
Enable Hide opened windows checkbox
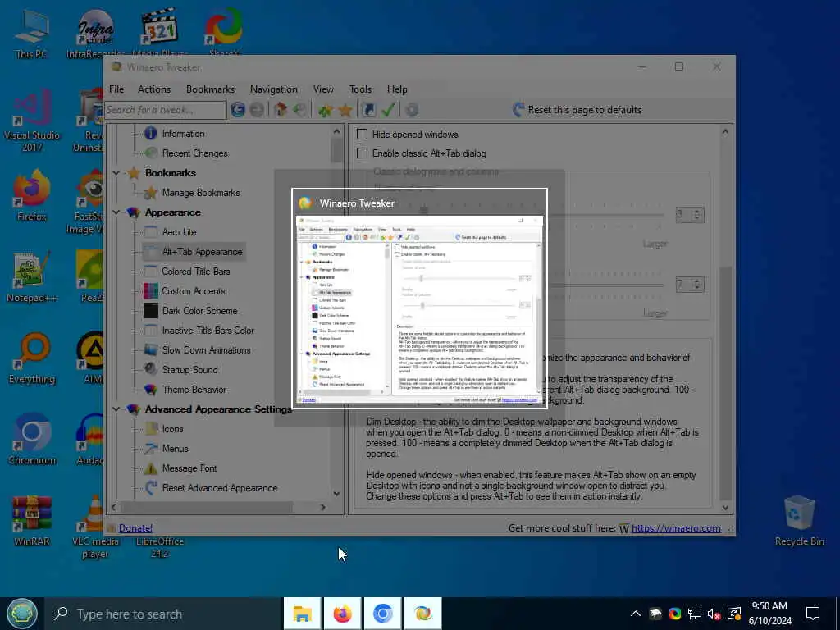362,134
